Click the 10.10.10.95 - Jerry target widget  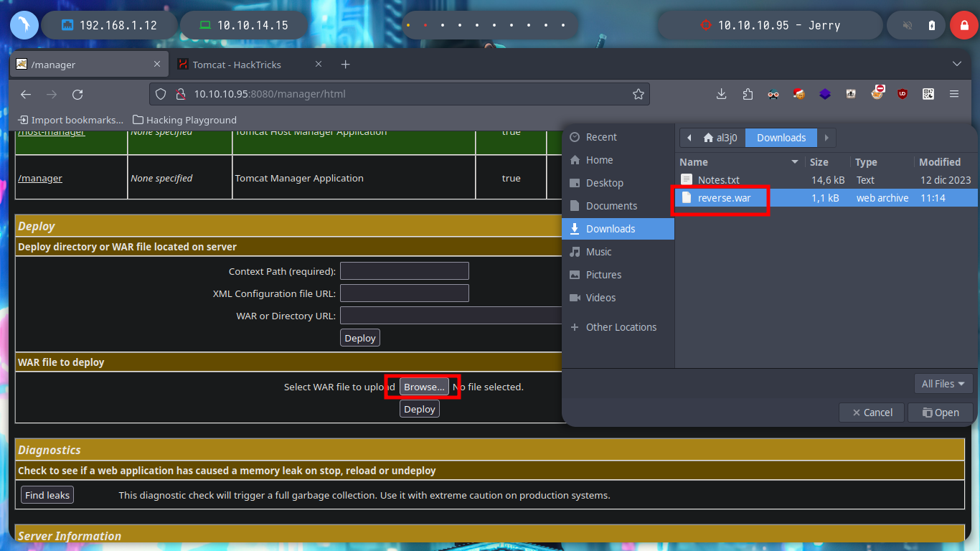[769, 25]
